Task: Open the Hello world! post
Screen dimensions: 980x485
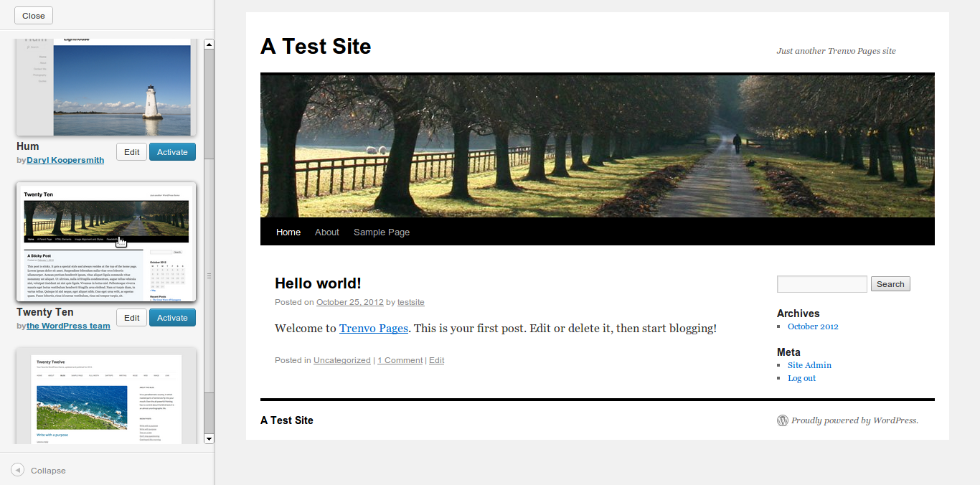Action: tap(318, 283)
